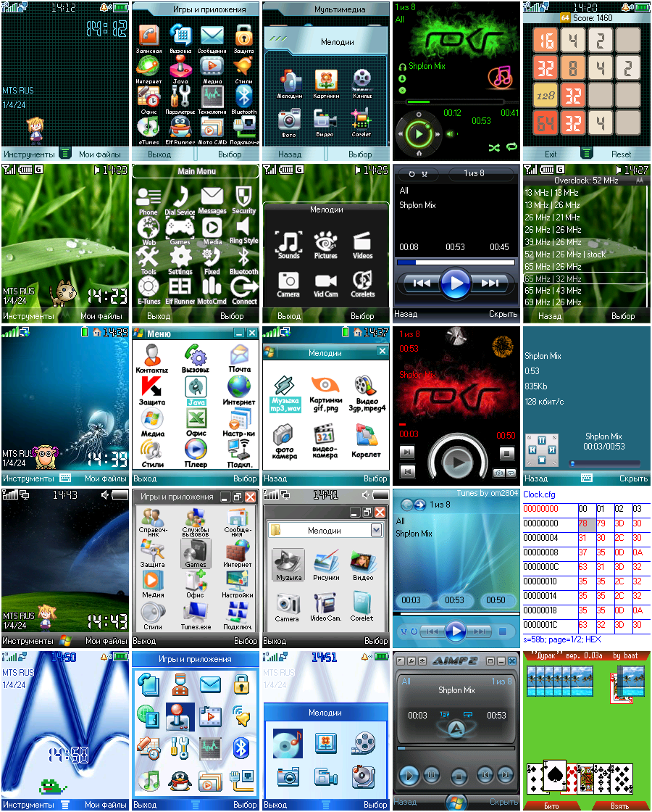Stop playback in the AIMP2 player
This screenshot has width=652, height=812.
[x=459, y=776]
